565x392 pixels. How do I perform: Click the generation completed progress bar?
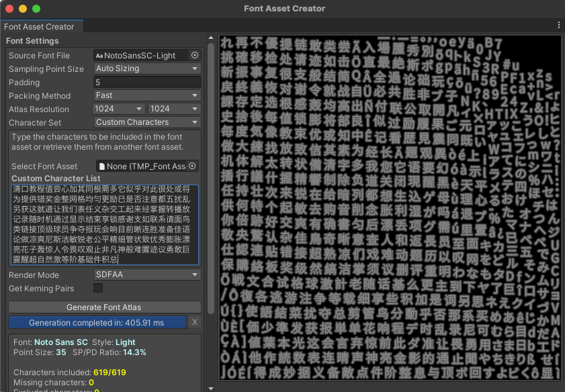(x=97, y=322)
